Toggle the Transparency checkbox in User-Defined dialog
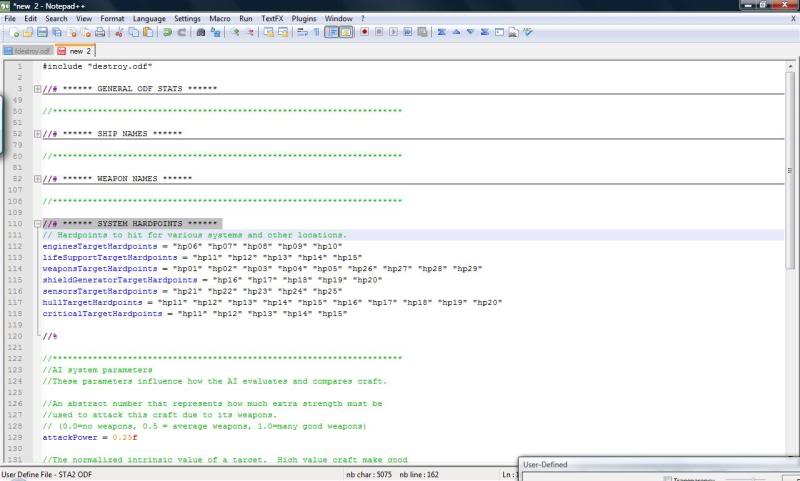Viewport: 800px width, 481px height. click(x=667, y=478)
